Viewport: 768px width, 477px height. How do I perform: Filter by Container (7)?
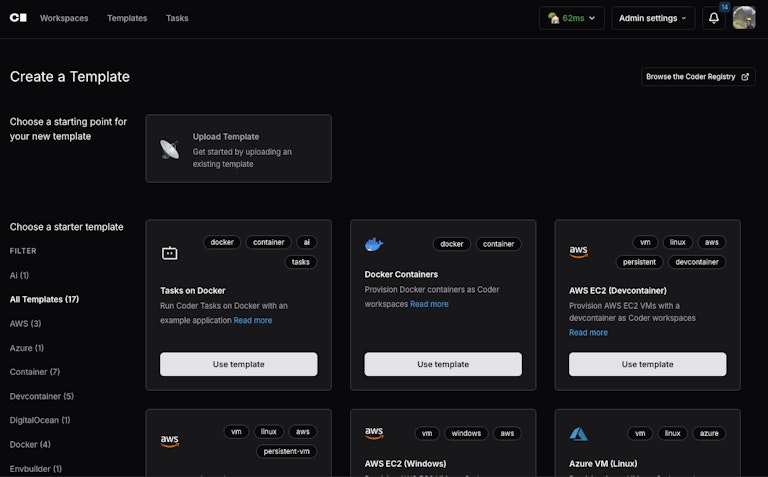tap(35, 372)
